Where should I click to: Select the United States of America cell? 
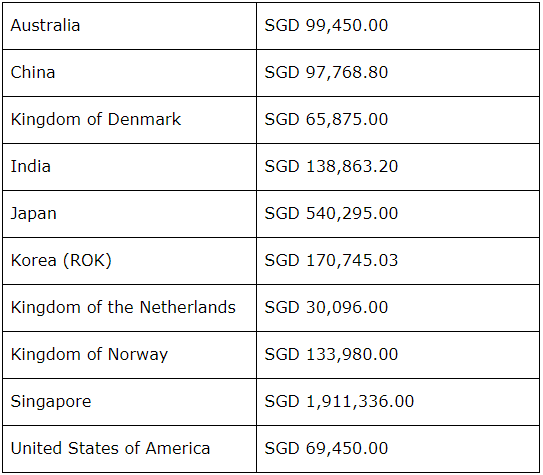[130, 449]
